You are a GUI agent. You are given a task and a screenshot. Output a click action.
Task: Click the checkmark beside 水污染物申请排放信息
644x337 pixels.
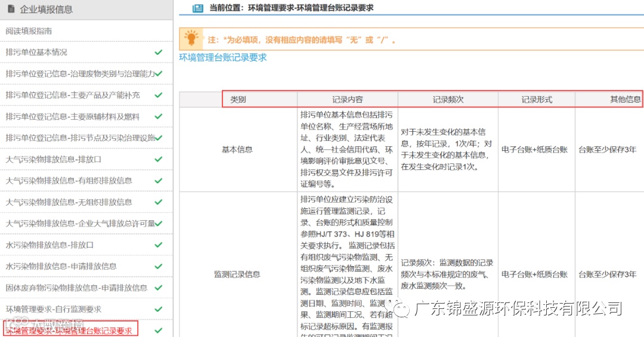158,266
